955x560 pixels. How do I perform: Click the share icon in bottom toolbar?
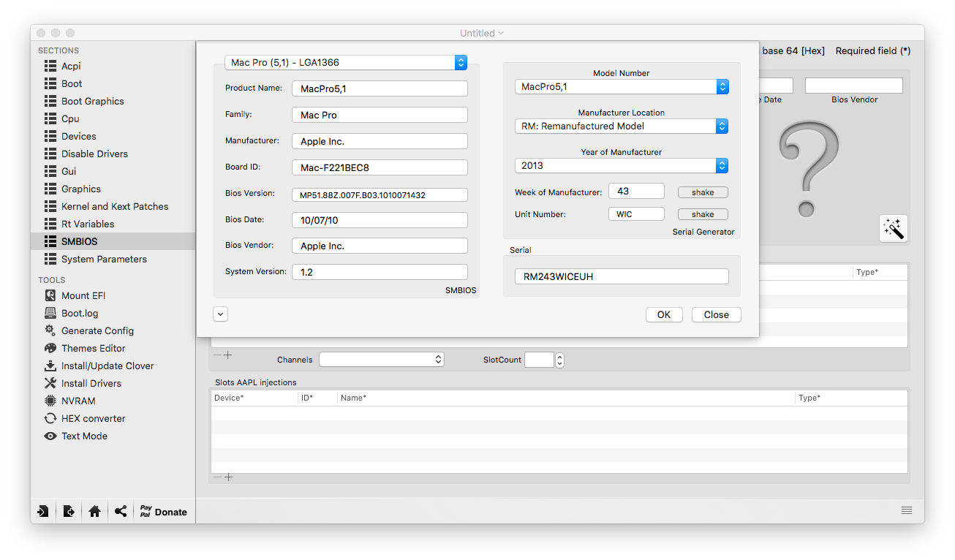pos(120,512)
